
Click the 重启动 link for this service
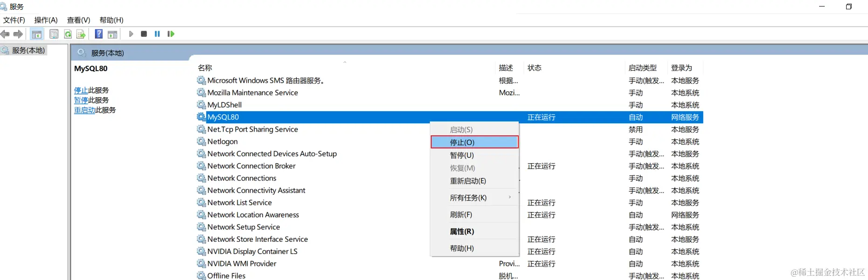(84, 110)
